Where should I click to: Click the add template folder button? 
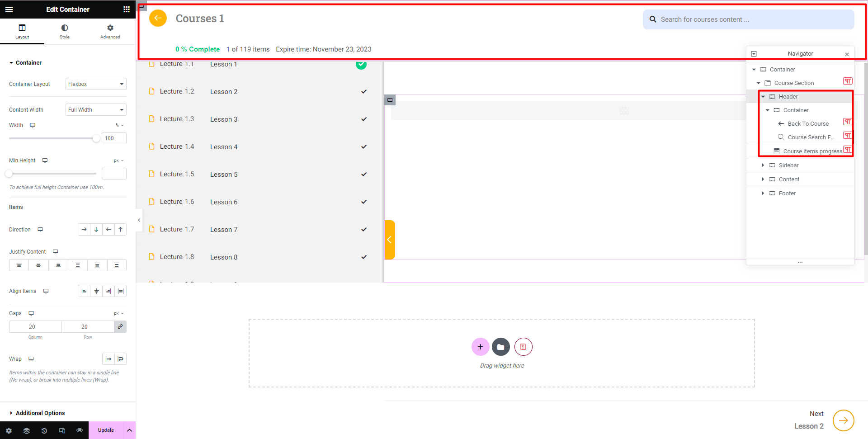501,347
